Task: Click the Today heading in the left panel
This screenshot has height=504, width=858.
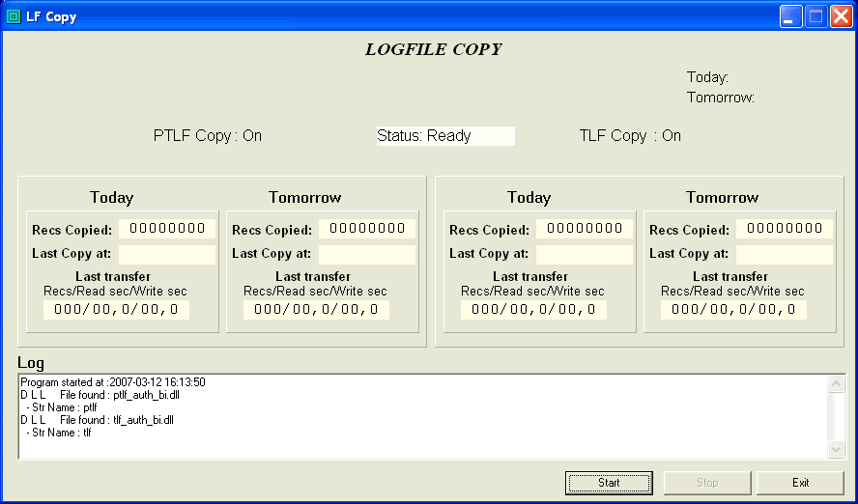Action: (112, 197)
